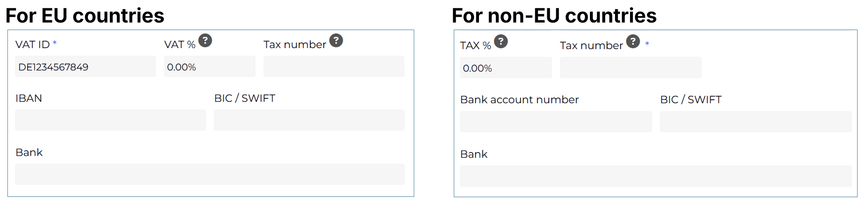Viewport: 868px width, 202px height.
Task: Click the Tax number field in EU form
Action: (334, 66)
